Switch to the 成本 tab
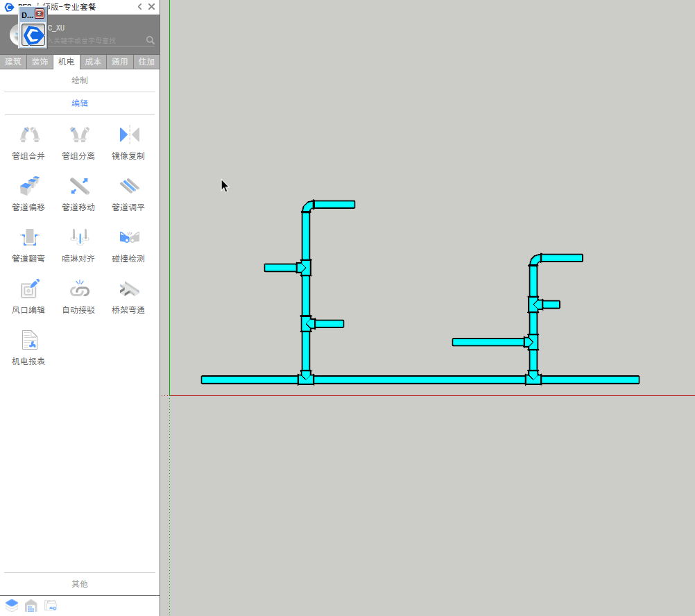 click(x=93, y=62)
